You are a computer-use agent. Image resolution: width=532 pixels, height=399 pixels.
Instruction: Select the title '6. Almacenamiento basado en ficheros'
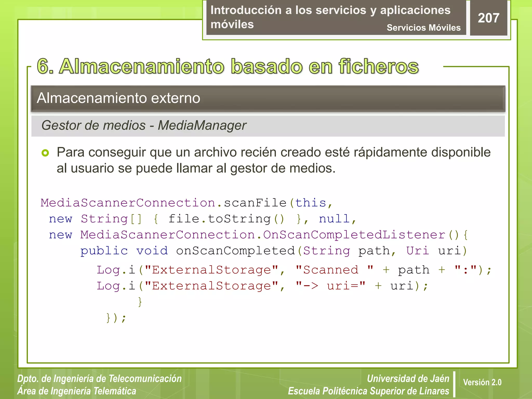[228, 66]
